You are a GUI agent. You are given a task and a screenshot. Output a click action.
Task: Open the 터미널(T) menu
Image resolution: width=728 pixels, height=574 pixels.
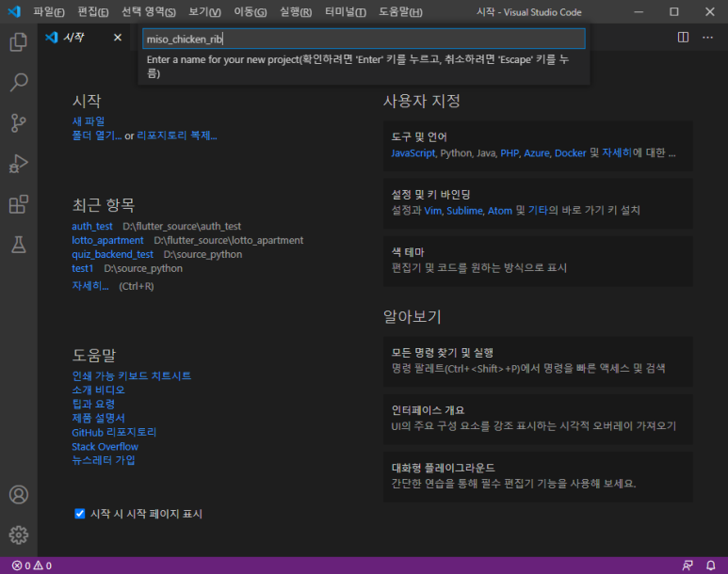346,12
